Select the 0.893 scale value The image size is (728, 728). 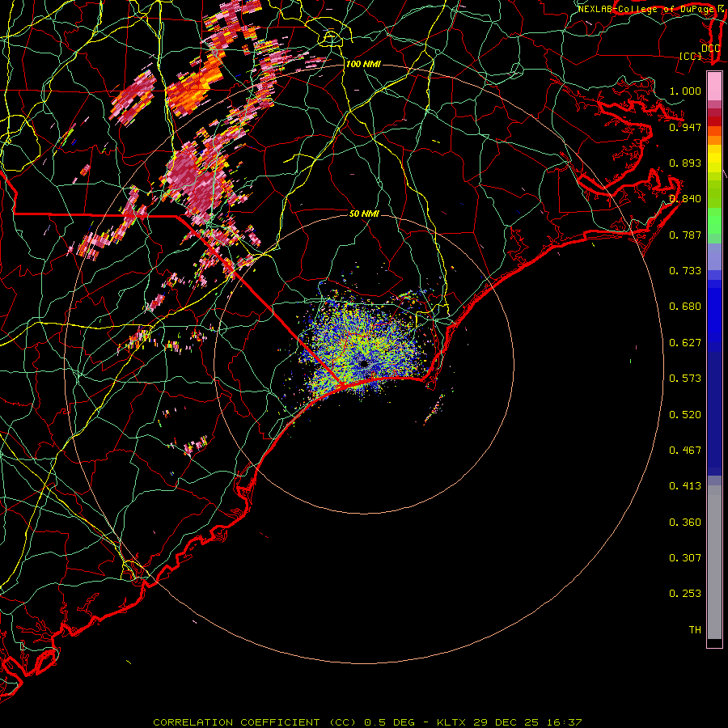(x=685, y=163)
